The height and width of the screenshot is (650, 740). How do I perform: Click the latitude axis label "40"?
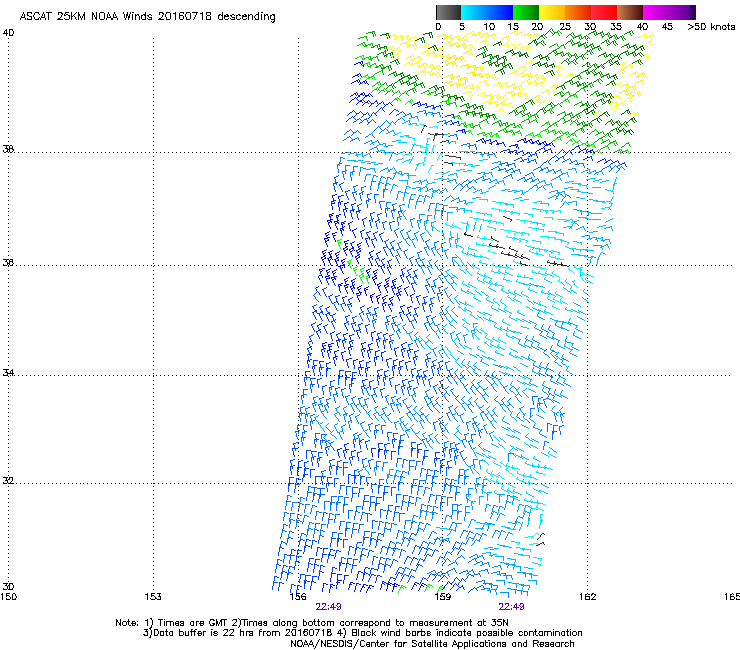[8, 33]
